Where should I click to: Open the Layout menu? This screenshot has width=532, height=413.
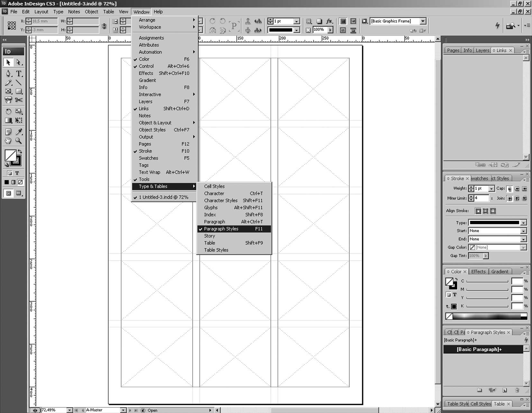tap(41, 12)
